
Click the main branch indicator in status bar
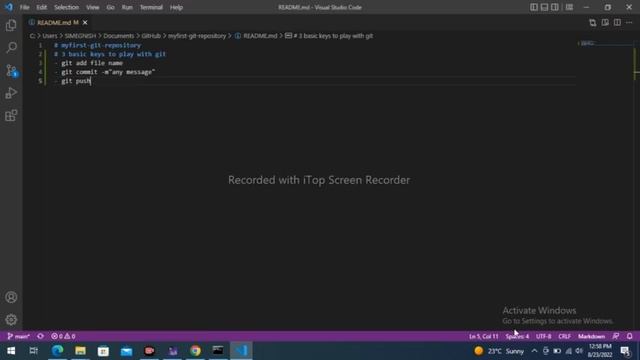18,336
